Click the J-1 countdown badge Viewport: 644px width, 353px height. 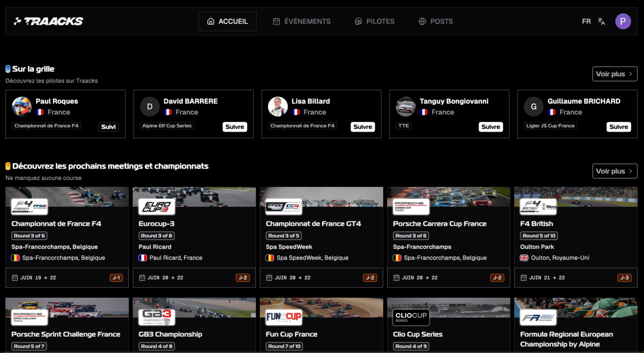(x=116, y=278)
